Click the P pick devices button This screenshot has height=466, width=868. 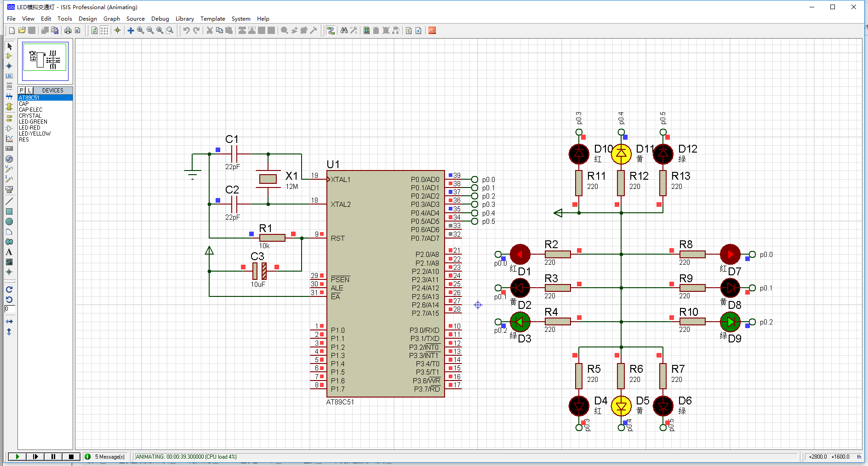pyautogui.click(x=22, y=91)
